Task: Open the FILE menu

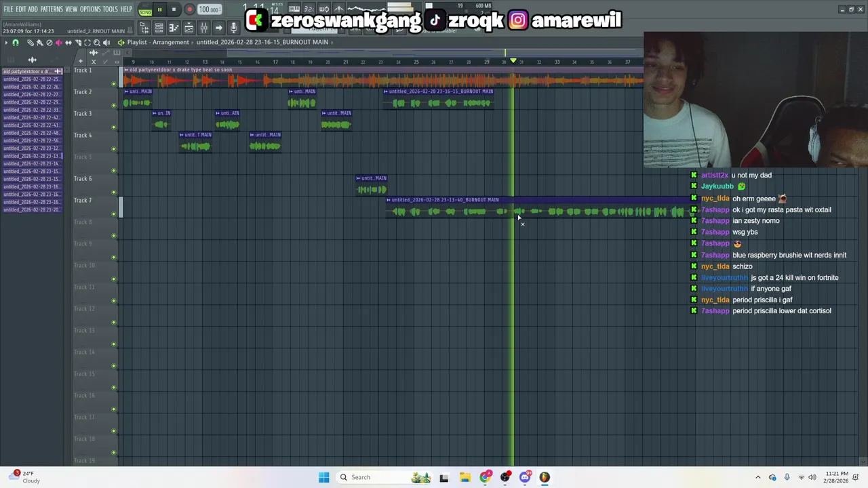Action: point(8,9)
